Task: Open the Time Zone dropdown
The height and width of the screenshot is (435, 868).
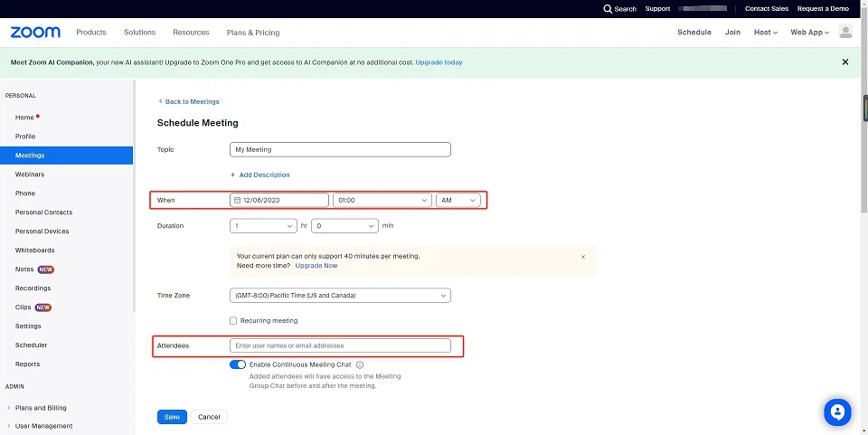Action: tap(340, 296)
